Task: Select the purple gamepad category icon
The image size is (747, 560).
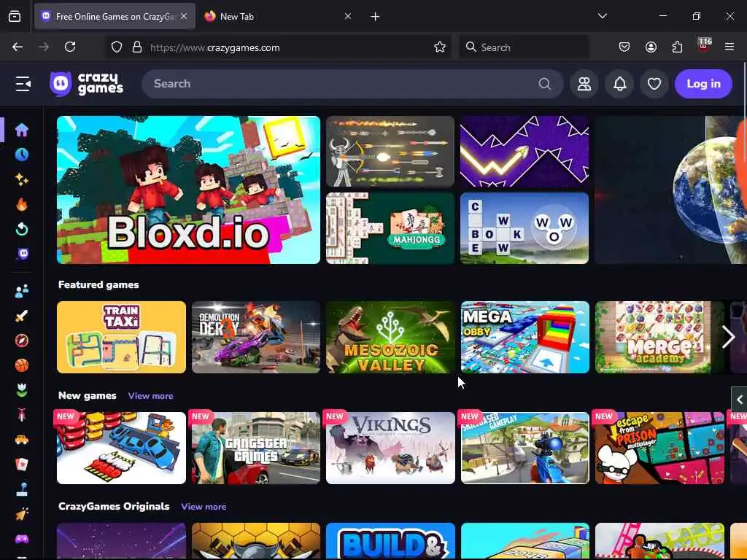Action: [x=21, y=539]
